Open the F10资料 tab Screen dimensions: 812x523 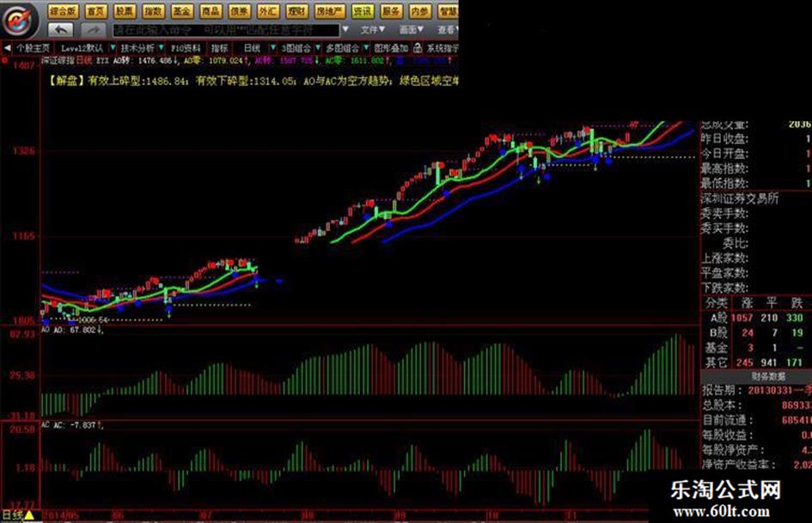(x=186, y=48)
